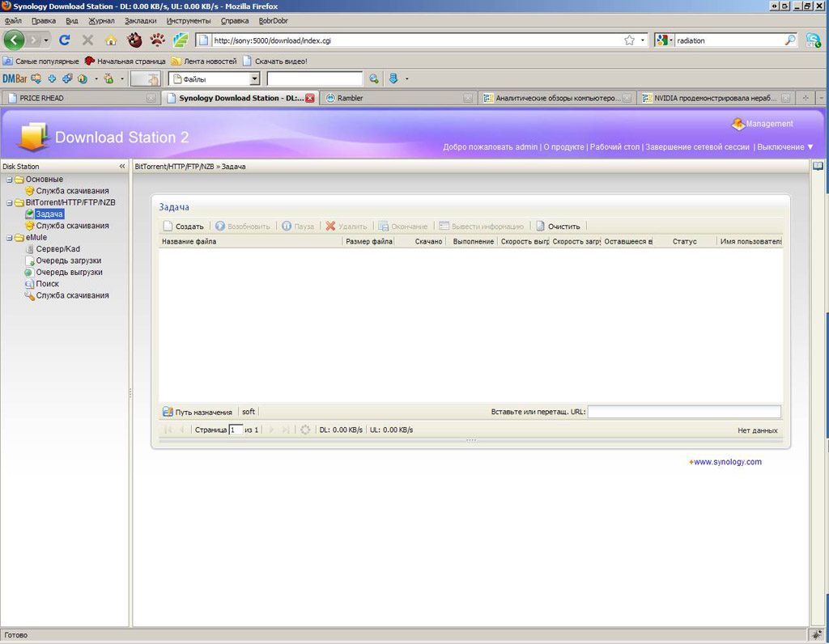
Task: Click the URL paste input field
Action: click(x=684, y=412)
